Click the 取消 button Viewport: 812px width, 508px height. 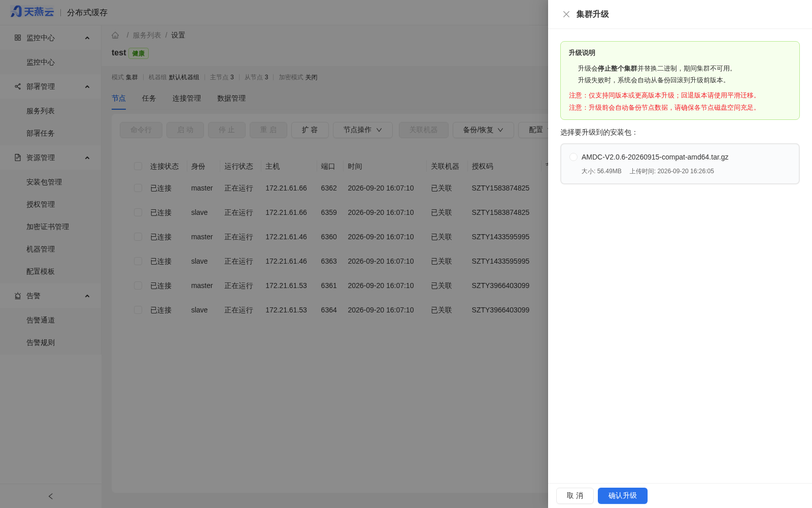575,496
